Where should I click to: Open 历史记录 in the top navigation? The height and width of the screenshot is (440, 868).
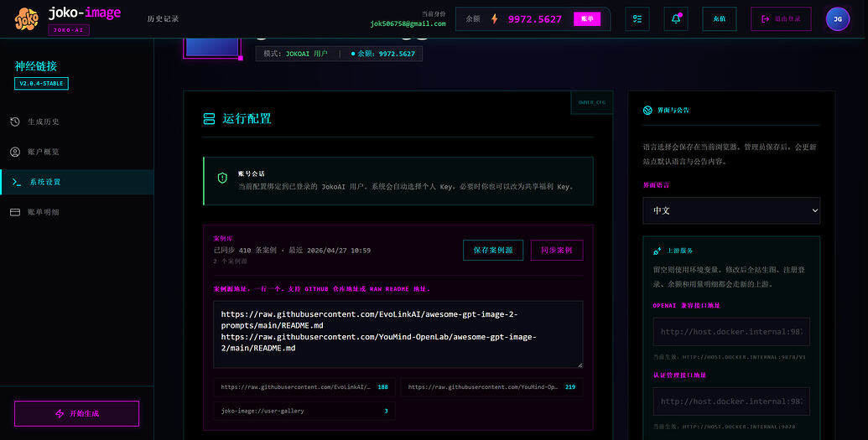pos(163,18)
